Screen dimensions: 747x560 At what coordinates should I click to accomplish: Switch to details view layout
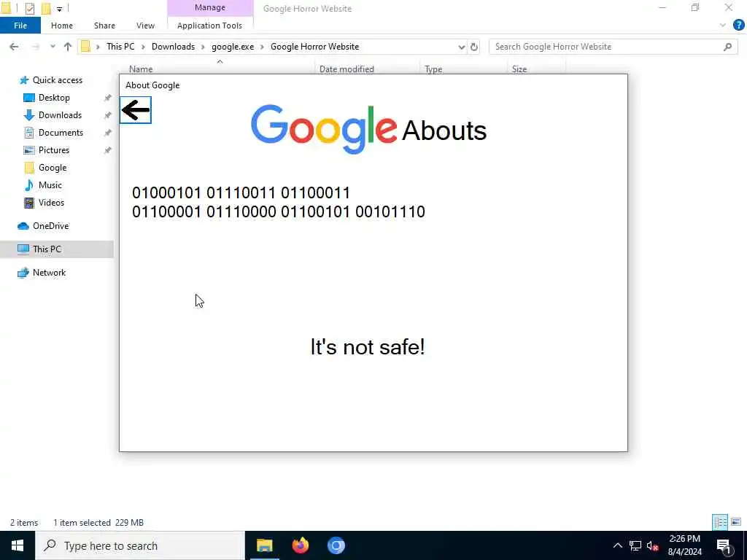720,522
